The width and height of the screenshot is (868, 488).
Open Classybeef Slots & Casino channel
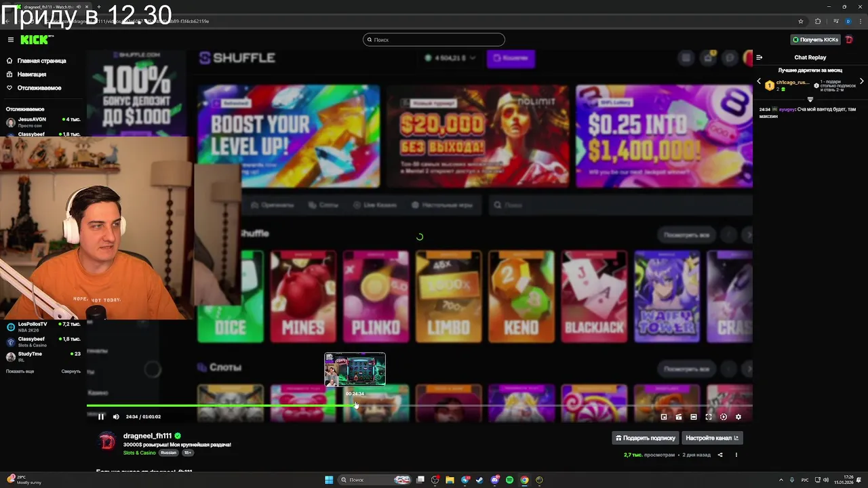click(x=43, y=342)
